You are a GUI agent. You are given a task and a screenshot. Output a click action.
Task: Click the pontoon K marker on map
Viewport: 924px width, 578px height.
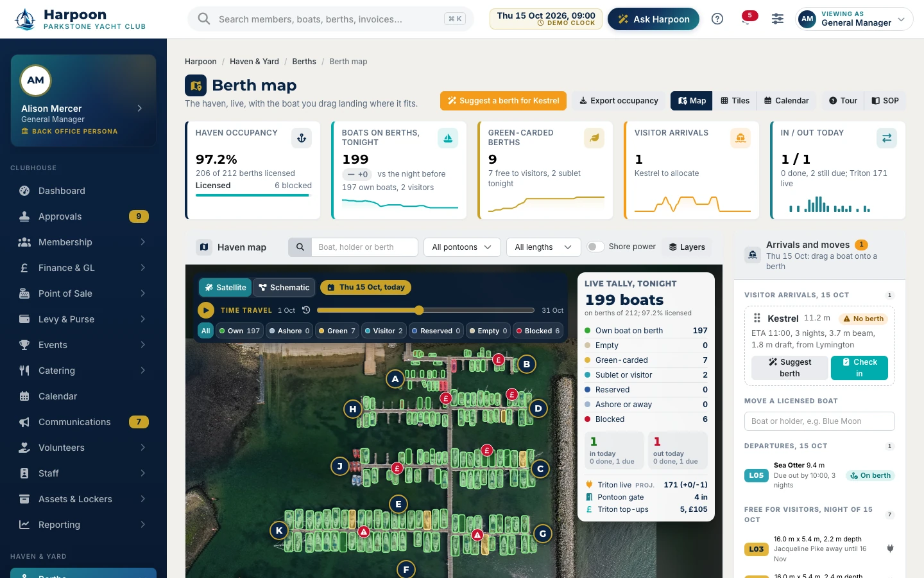[x=279, y=530]
